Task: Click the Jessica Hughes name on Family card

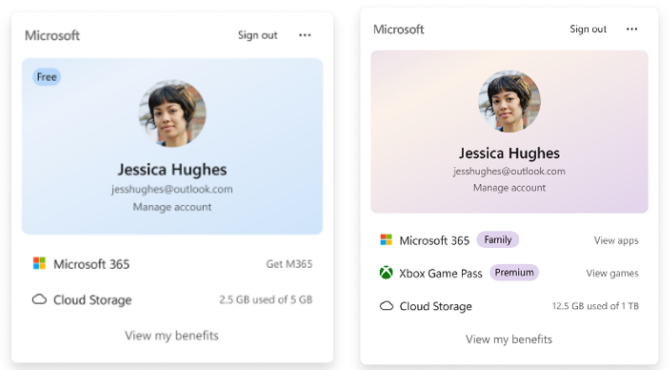Action: [x=509, y=153]
